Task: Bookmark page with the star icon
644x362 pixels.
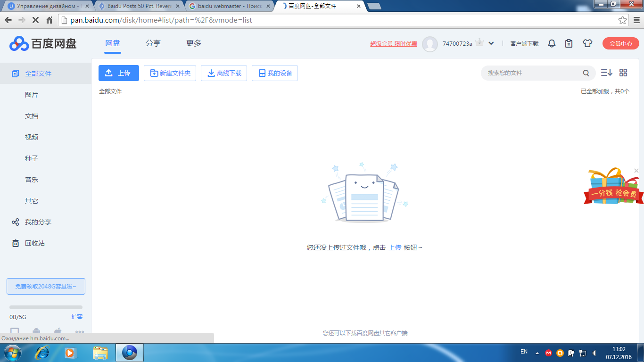Action: pyautogui.click(x=623, y=20)
